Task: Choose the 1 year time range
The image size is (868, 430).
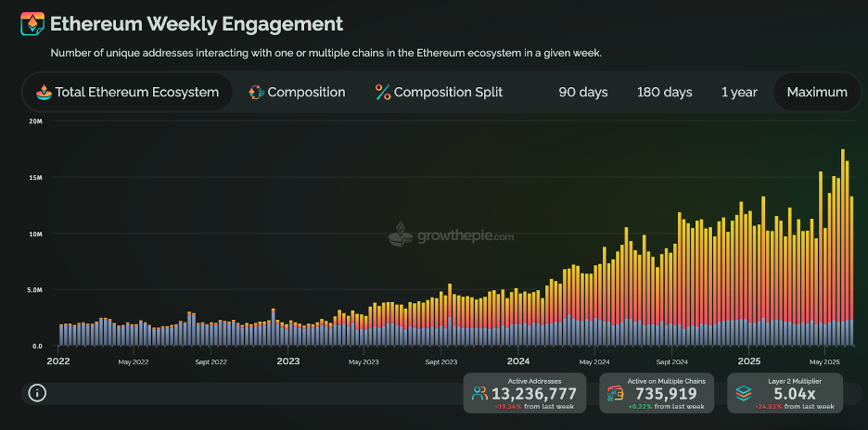Action: (x=739, y=92)
